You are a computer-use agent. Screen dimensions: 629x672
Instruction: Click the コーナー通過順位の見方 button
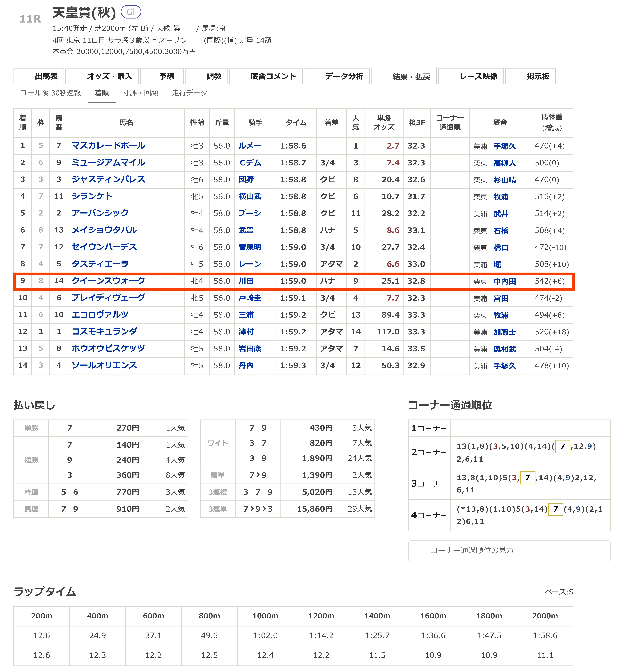point(509,550)
